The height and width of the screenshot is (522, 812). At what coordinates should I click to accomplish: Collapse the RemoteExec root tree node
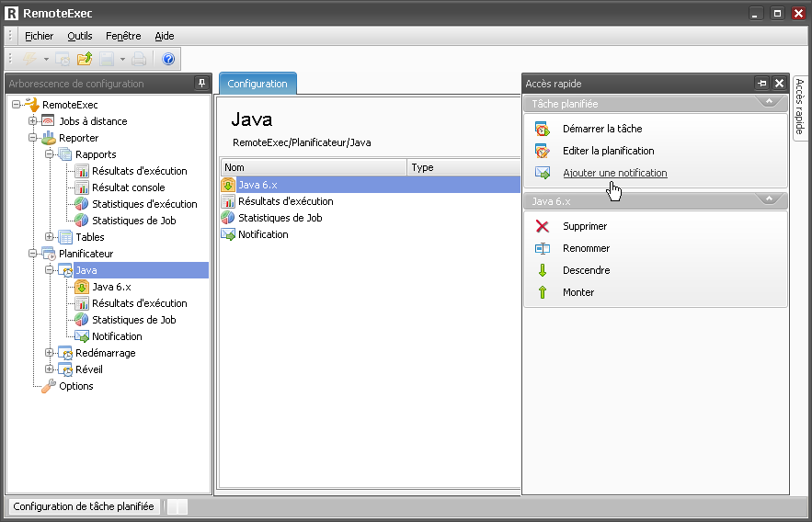[x=16, y=105]
